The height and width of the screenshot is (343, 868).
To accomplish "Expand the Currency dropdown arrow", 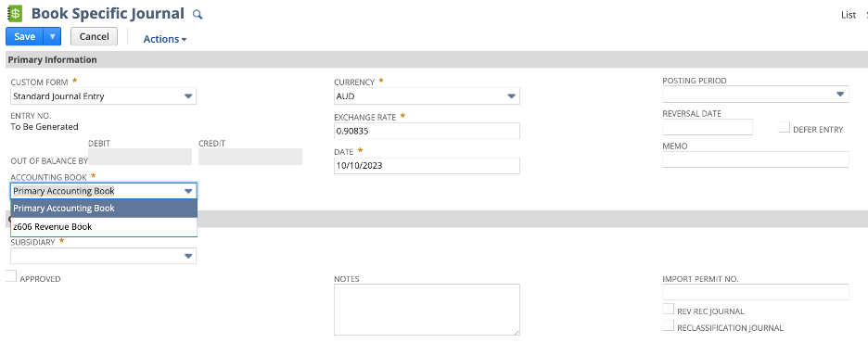I will 512,96.
